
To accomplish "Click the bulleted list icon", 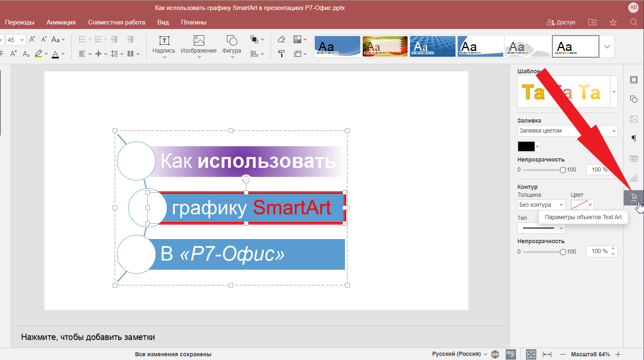I will coord(82,39).
